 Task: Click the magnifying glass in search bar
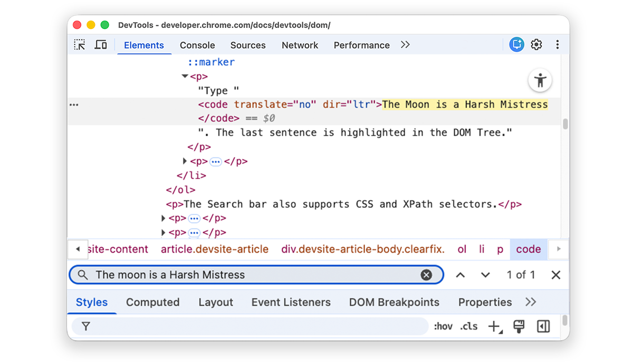click(82, 275)
